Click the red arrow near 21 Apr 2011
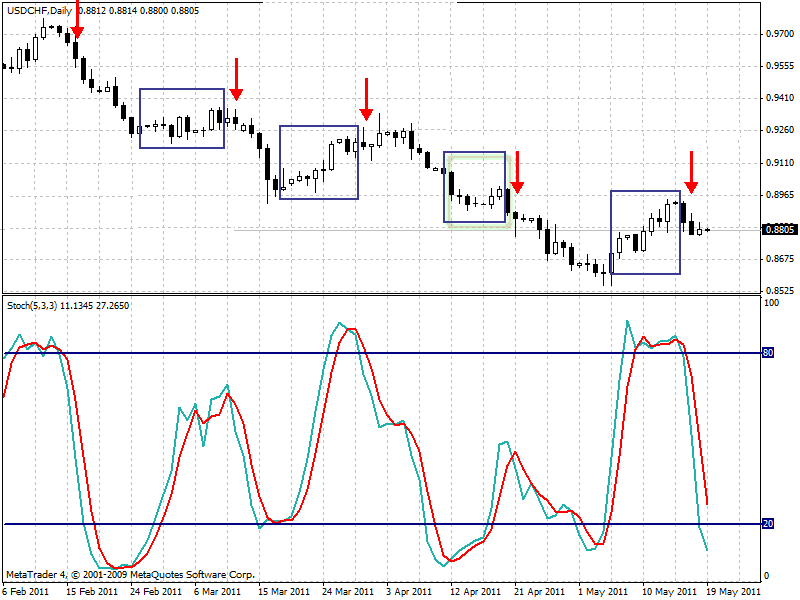 pos(517,172)
